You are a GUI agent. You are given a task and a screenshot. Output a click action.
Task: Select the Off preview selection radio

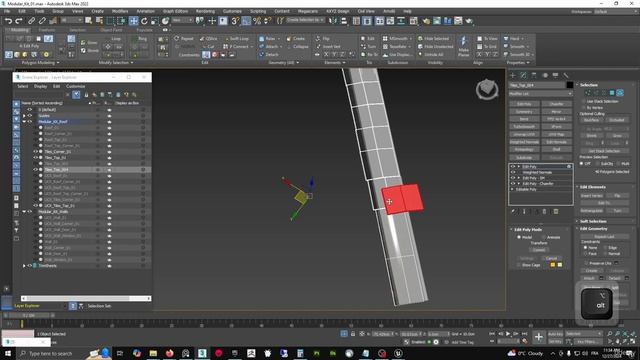(x=582, y=164)
